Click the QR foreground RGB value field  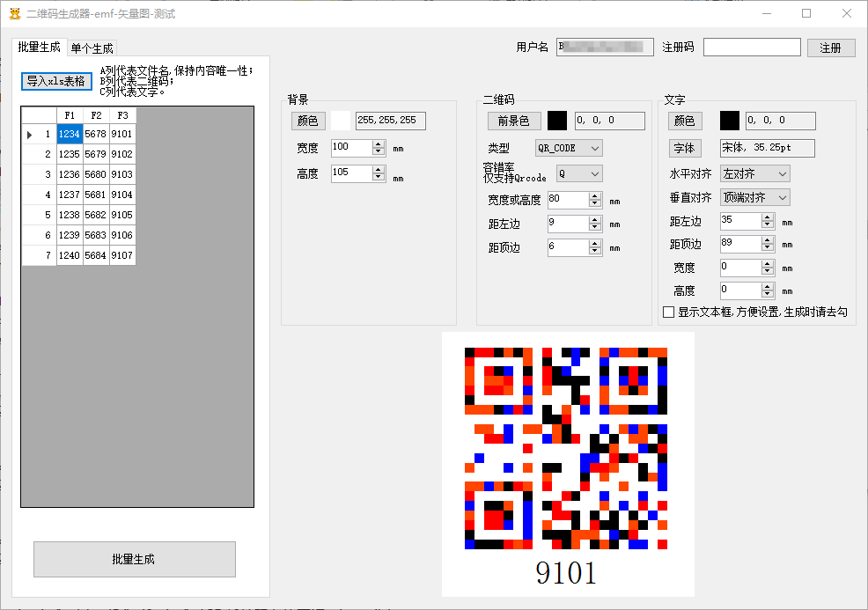tap(609, 121)
